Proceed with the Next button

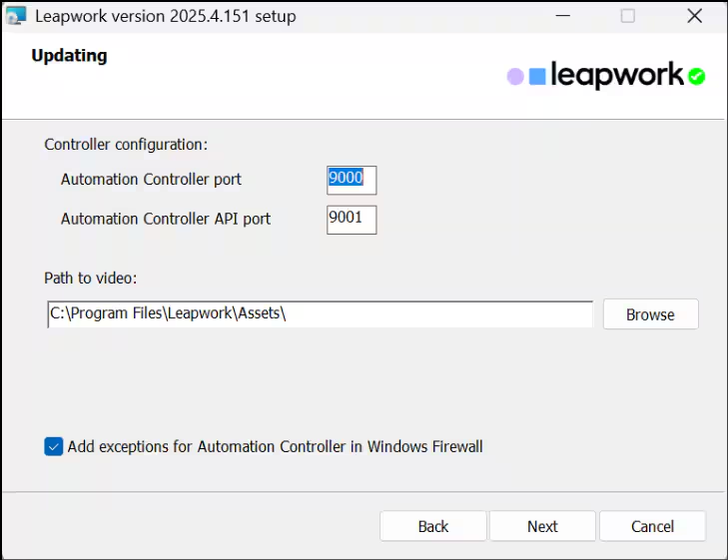pos(542,526)
